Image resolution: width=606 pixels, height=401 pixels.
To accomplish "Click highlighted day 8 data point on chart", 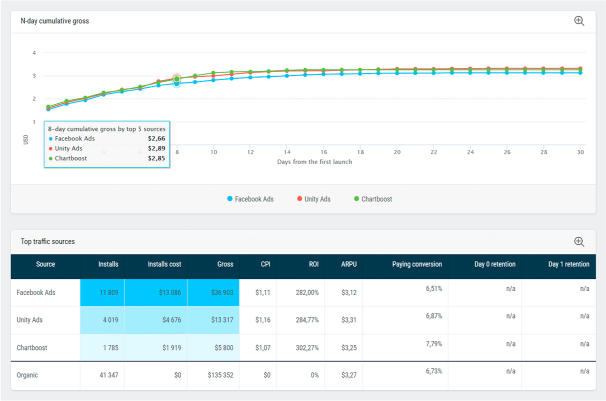I will pyautogui.click(x=177, y=78).
